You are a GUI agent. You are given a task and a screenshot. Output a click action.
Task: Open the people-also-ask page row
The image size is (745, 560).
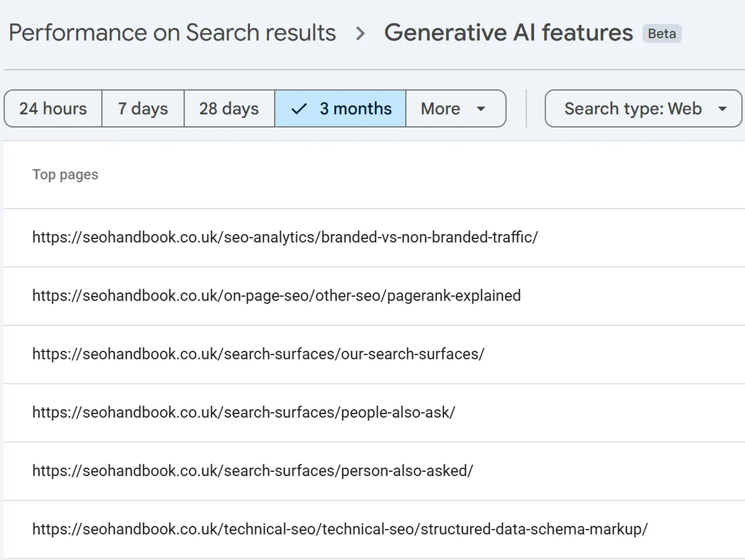374,413
